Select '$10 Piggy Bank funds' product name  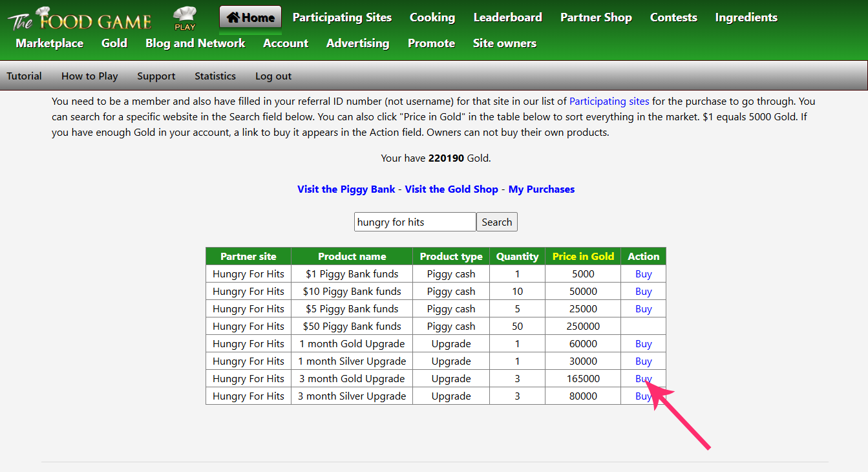[352, 292]
